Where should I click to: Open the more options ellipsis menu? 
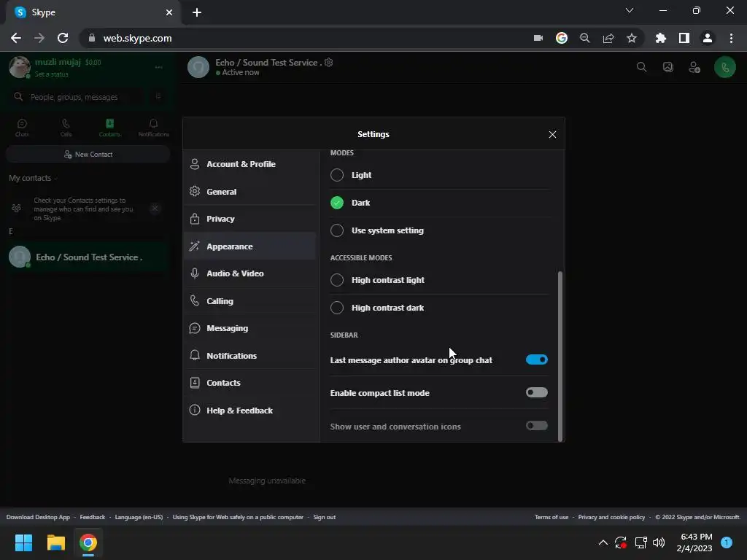point(158,67)
